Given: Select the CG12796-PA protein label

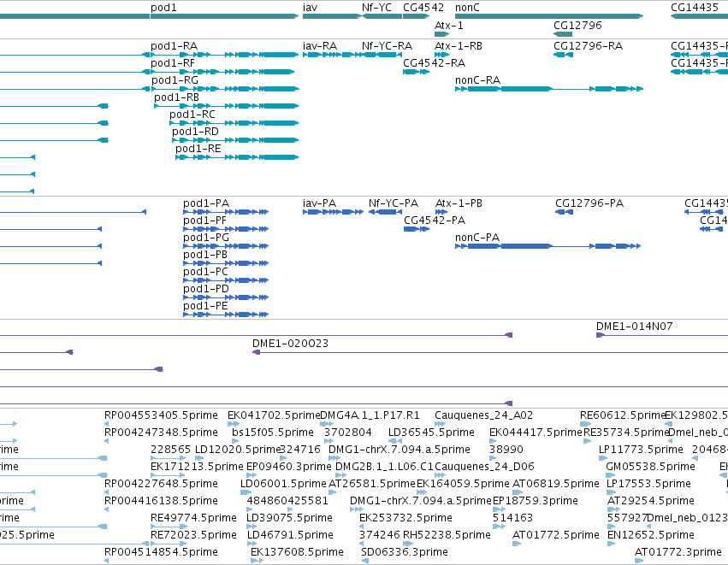Looking at the screenshot, I should pos(589,203).
